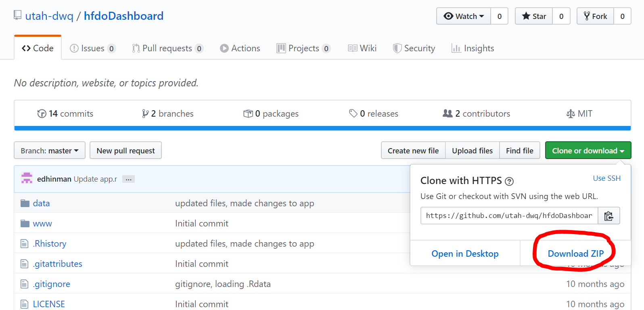This screenshot has height=310, width=644.
Task: Open the Branch: master dropdown
Action: coord(50,151)
